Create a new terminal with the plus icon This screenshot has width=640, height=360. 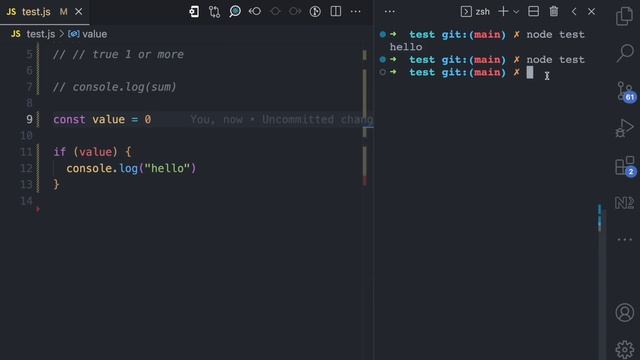503,11
